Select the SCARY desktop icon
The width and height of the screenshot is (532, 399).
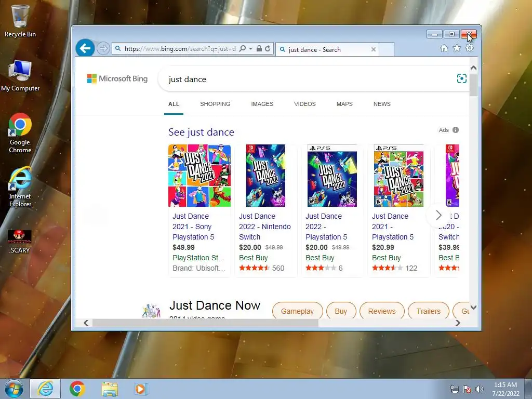(20, 242)
